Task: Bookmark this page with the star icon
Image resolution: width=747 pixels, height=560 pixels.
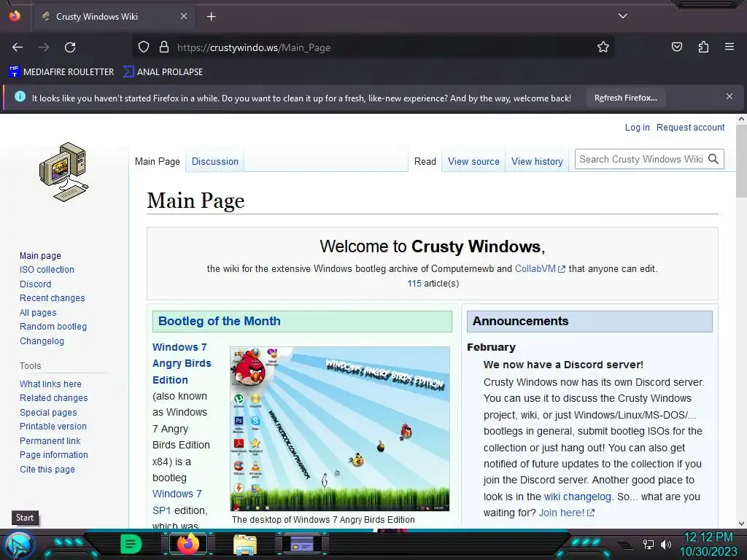Action: (x=603, y=47)
